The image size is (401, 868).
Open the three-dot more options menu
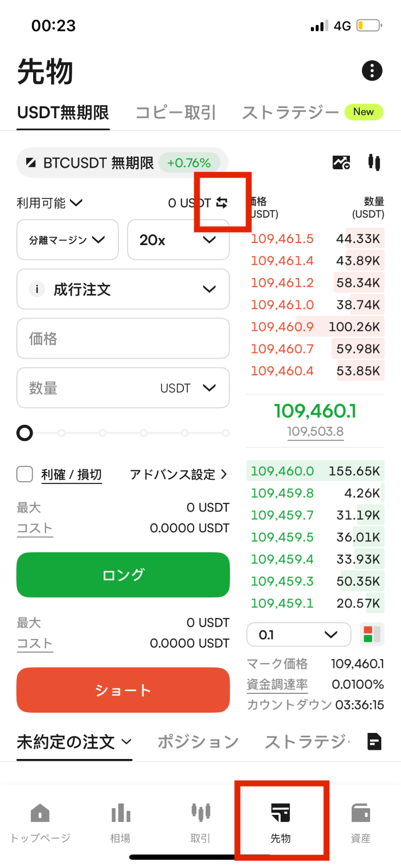372,71
